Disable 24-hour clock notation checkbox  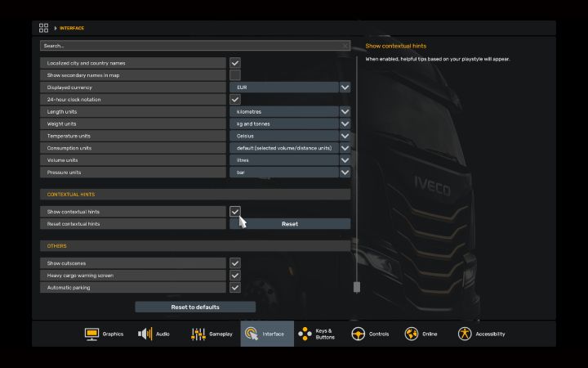click(234, 100)
